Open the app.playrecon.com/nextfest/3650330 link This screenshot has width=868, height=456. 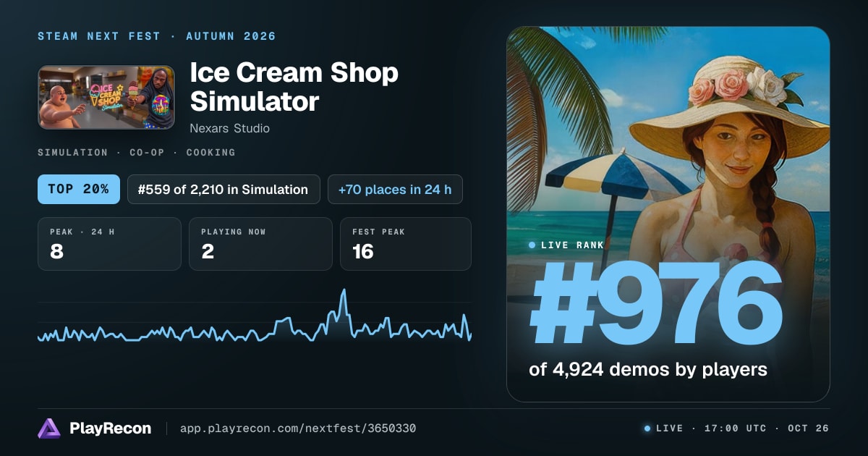coord(297,428)
